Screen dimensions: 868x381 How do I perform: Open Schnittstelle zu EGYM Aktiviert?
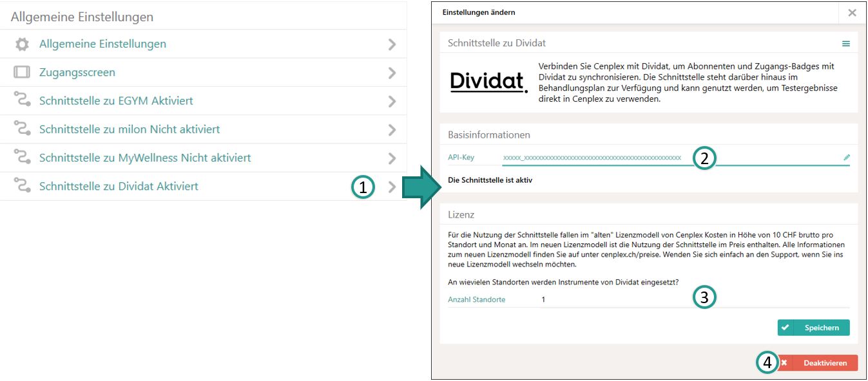[203, 101]
